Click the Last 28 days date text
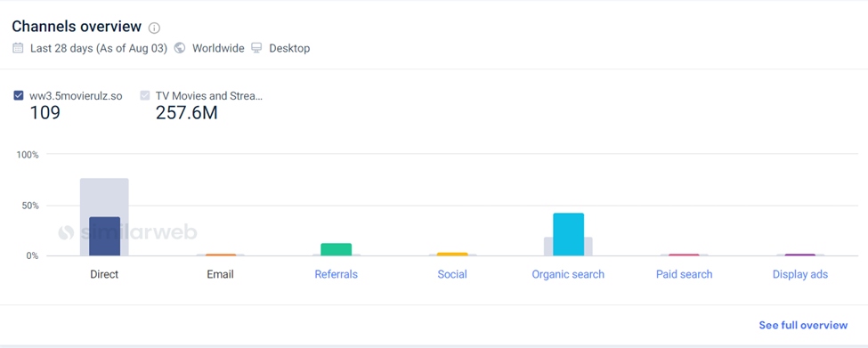868x348 pixels. click(99, 48)
